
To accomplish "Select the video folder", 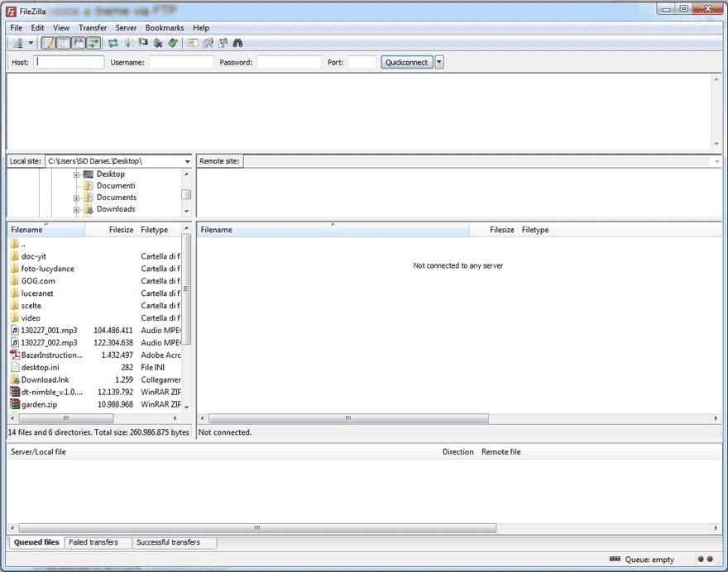I will tap(94, 318).
